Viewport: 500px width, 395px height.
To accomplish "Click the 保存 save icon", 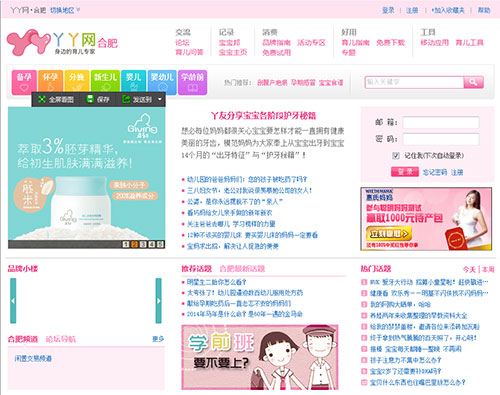I will click(x=90, y=99).
